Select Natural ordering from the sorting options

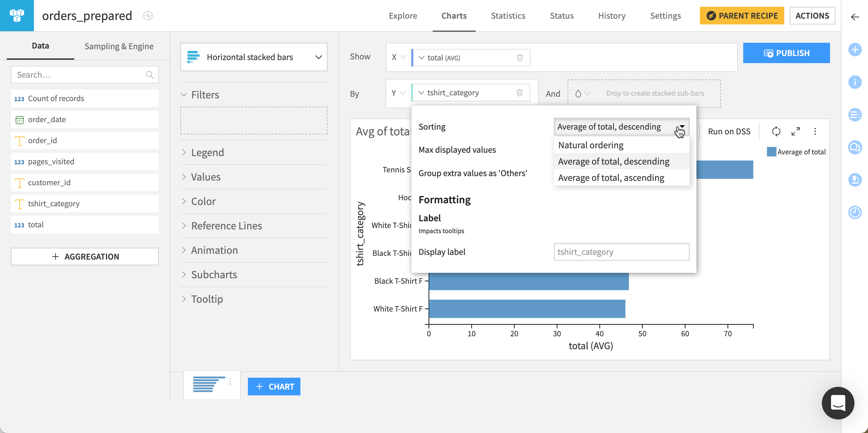pos(590,145)
